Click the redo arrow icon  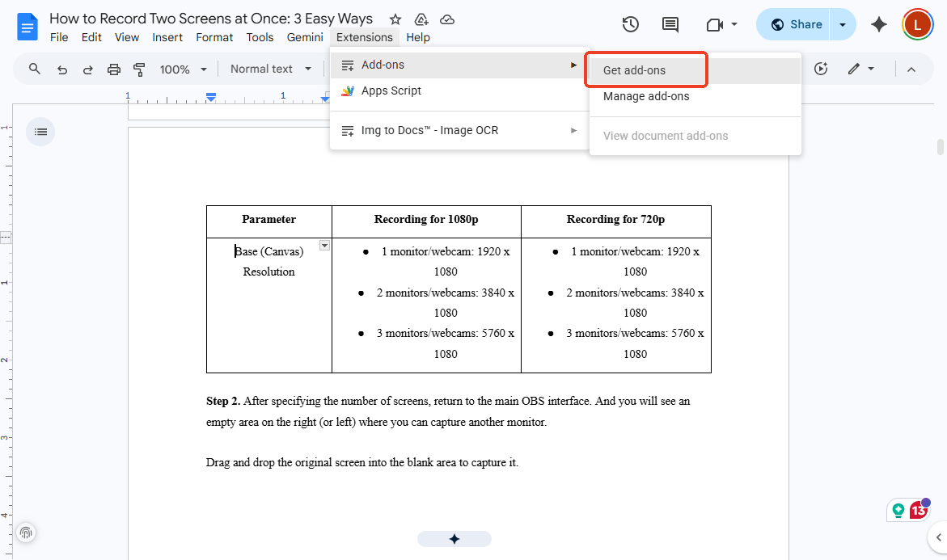pos(87,69)
